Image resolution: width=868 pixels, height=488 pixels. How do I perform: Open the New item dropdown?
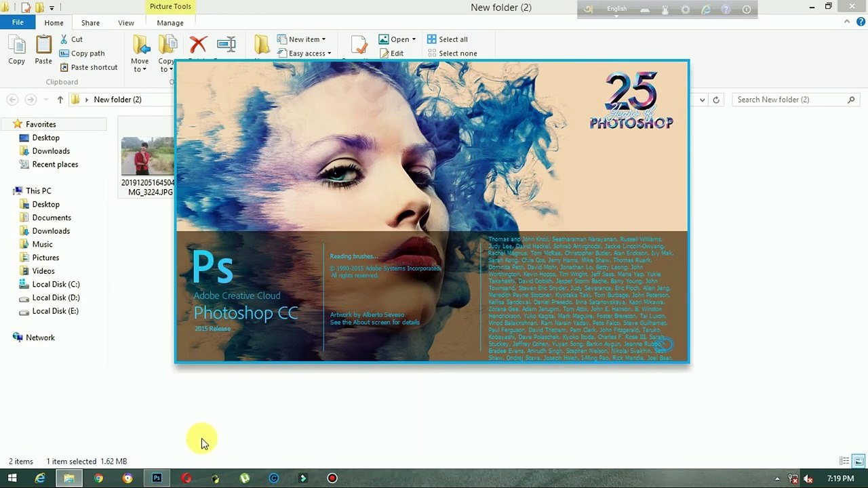click(x=302, y=39)
